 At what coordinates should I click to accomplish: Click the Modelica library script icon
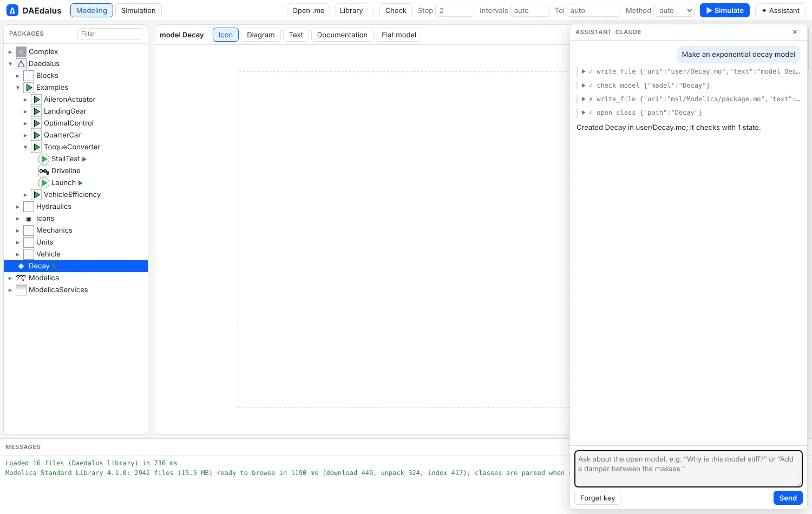pos(21,278)
